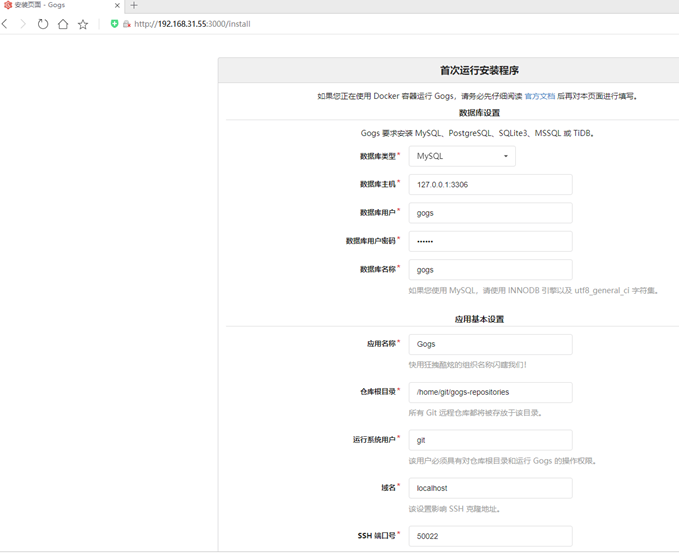
Task: Focus the database password field
Action: [490, 241]
